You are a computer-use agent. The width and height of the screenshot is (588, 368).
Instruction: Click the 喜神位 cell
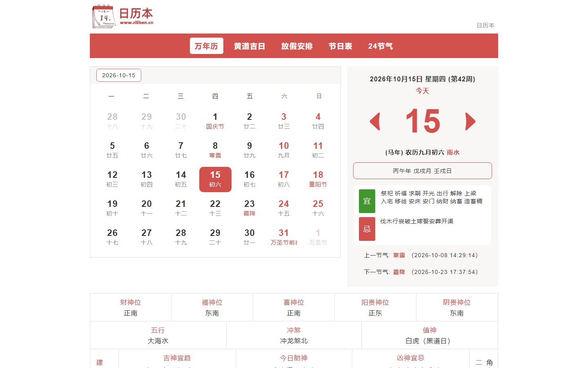click(294, 307)
